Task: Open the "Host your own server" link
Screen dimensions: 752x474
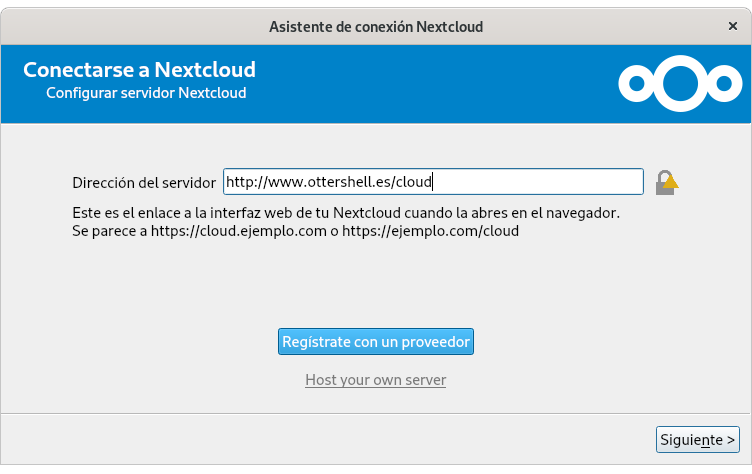Action: point(375,380)
